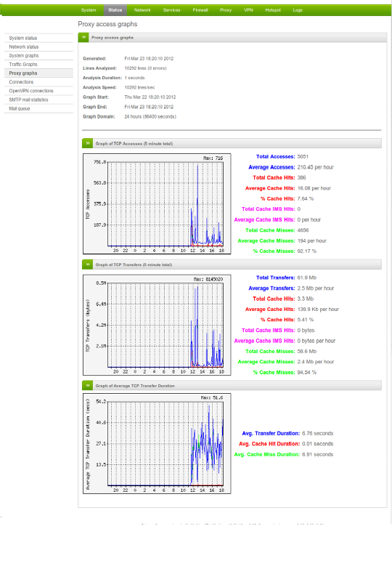Select Total Cache Misses value 4656
The image size is (392, 566).
point(303,230)
